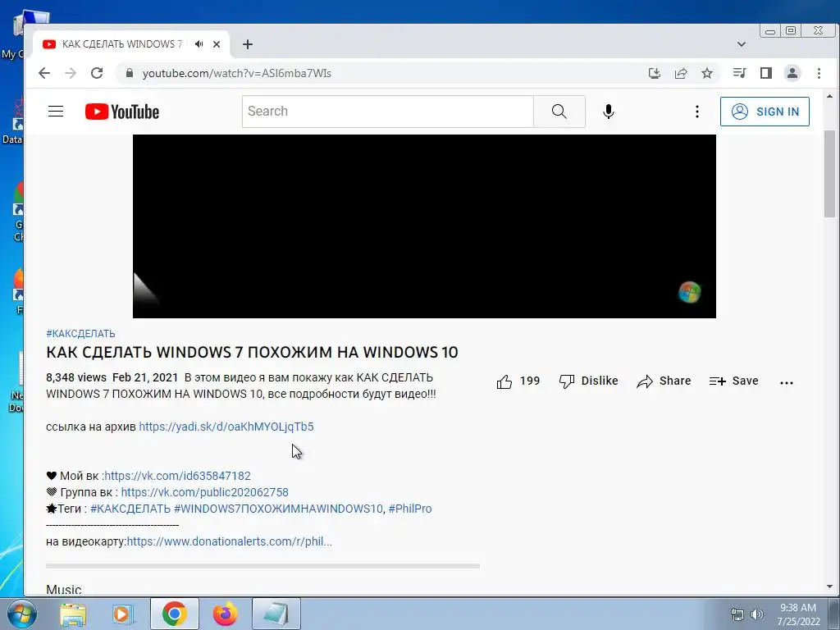Open the volume tray icon
Viewport: 840px width, 630px height.
[757, 614]
